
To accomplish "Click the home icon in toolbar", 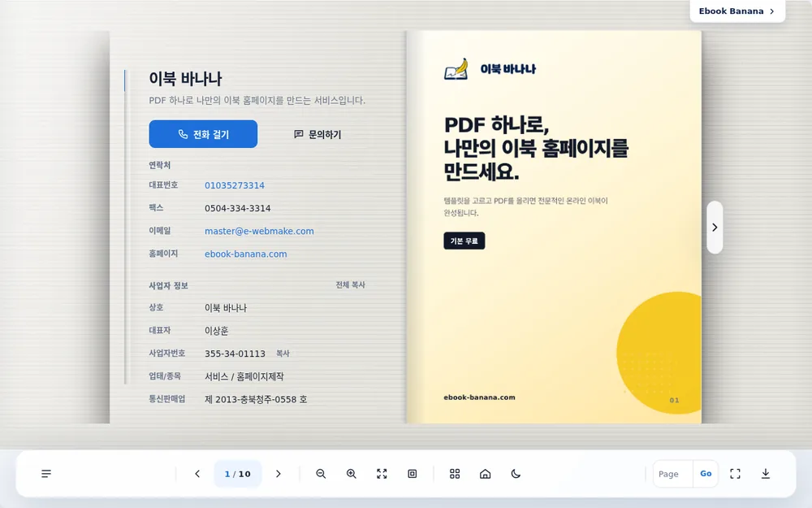I will [486, 474].
